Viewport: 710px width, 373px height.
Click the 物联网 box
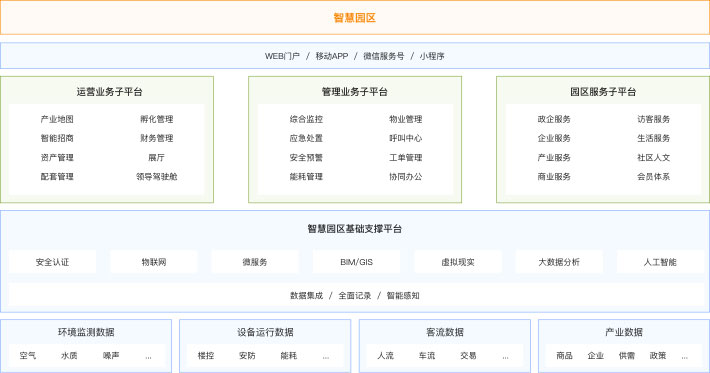point(154,262)
